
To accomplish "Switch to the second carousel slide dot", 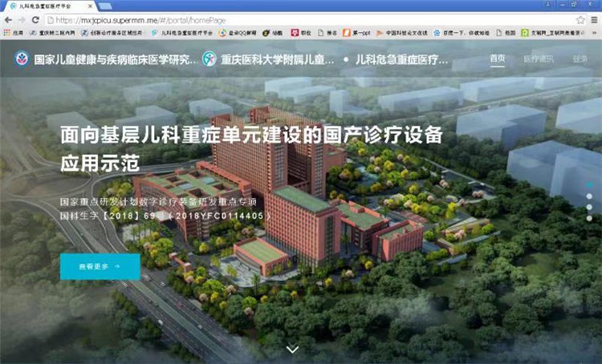I will (589, 196).
